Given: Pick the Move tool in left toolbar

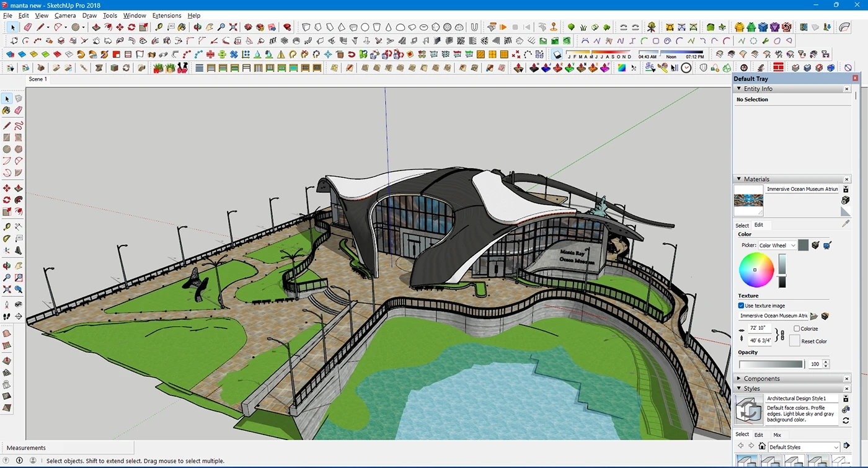Looking at the screenshot, I should pyautogui.click(x=7, y=188).
